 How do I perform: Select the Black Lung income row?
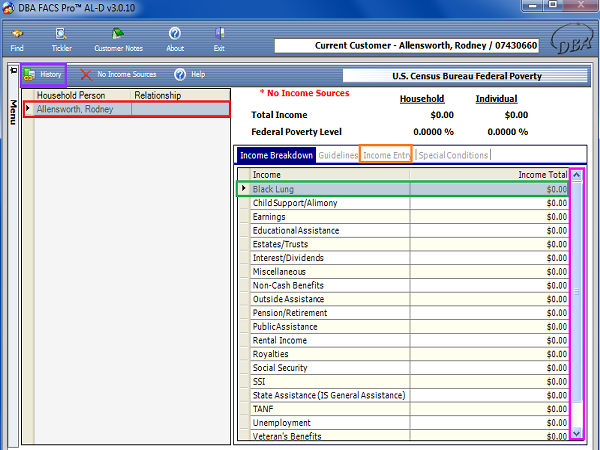[x=402, y=189]
